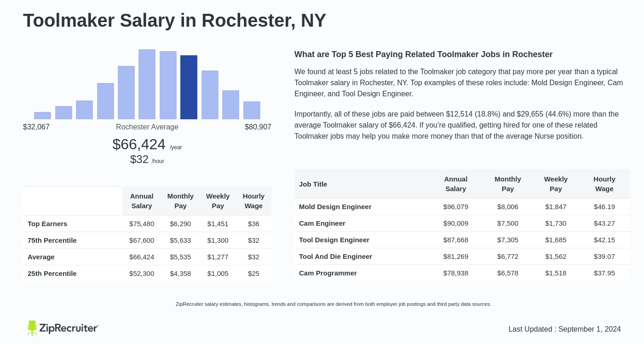Click the $80,907 maximum salary label
This screenshot has height=345, width=644.
[x=258, y=127]
